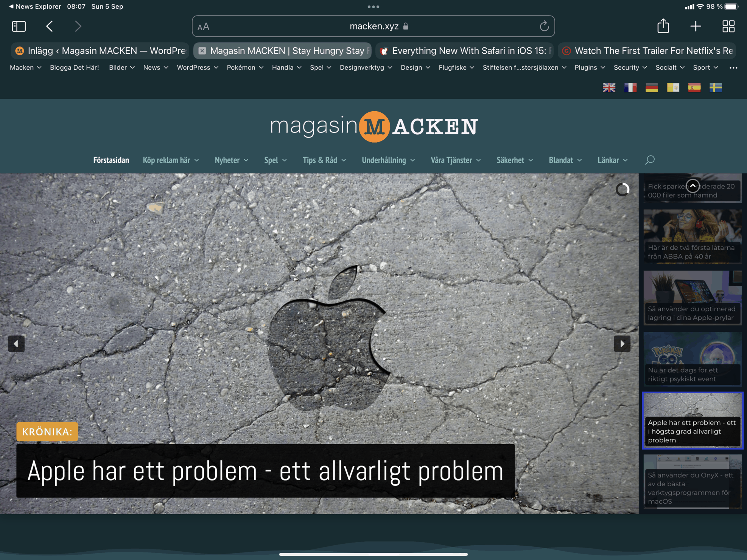Return to the News Explorer app
The height and width of the screenshot is (560, 747).
[35, 6]
